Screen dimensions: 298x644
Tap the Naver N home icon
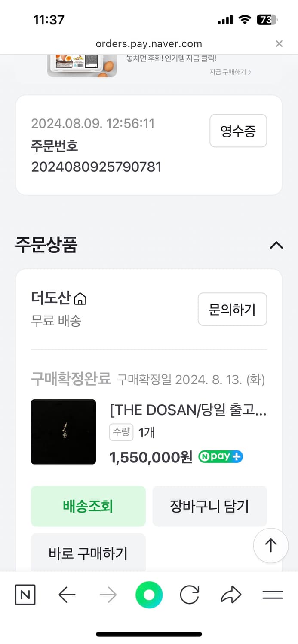[25, 595]
